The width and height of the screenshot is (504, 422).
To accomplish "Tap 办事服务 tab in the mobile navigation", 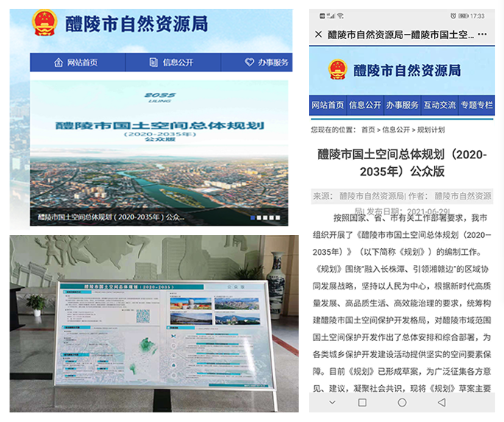I will click(x=402, y=105).
